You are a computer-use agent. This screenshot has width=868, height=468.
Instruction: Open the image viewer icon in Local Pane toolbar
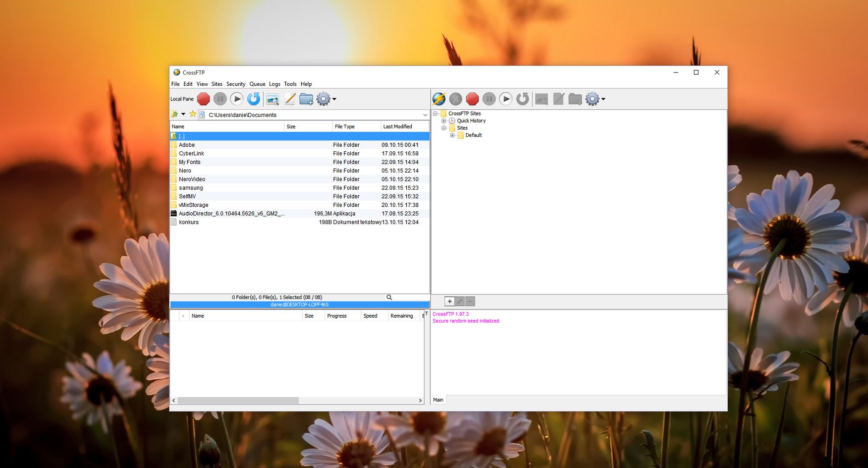pos(273,99)
